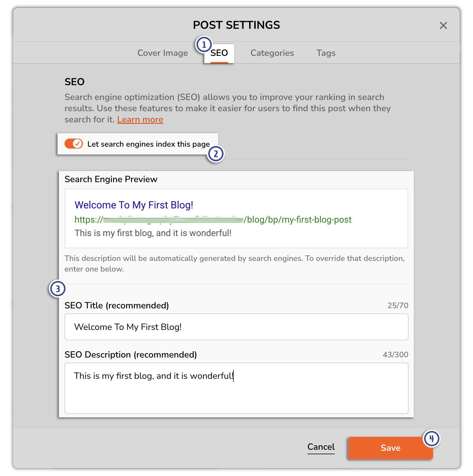This screenshot has height=476, width=473.
Task: Click inside the SEO Description text area
Action: [x=236, y=388]
